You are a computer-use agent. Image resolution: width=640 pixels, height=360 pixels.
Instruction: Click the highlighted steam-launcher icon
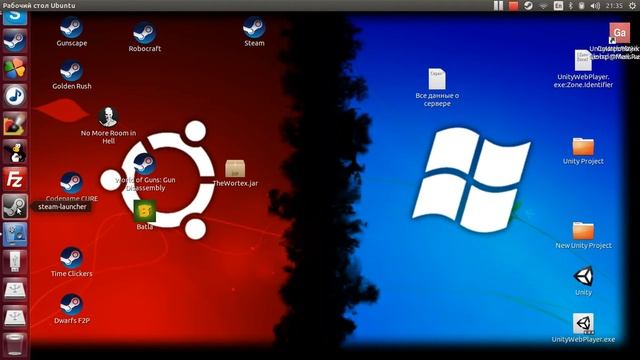pos(15,207)
